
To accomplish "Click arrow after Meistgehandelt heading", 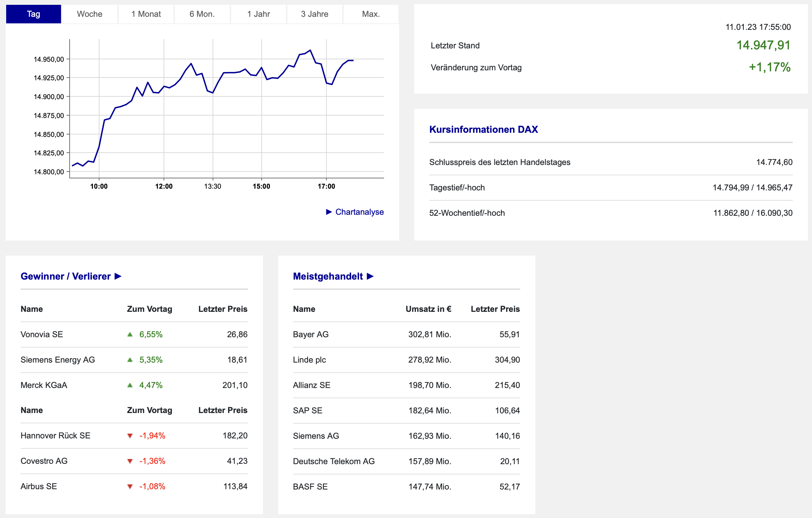I will coord(370,276).
